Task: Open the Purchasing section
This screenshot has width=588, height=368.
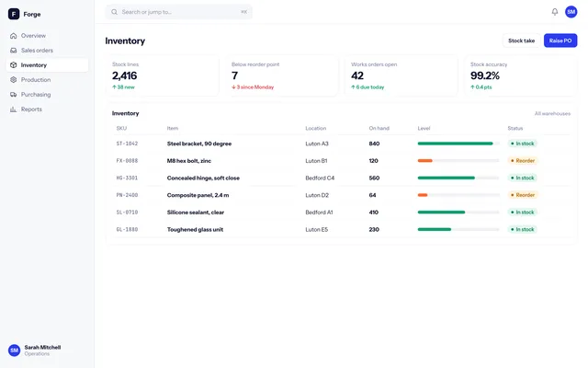Action: pyautogui.click(x=47, y=94)
